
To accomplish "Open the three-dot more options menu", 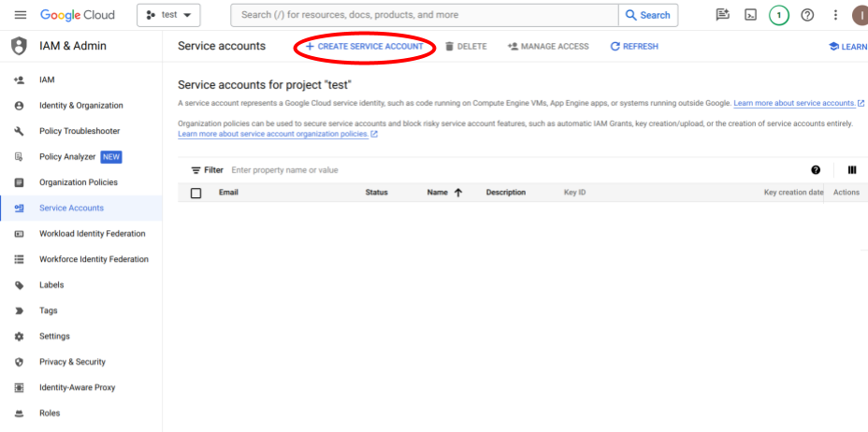I will (x=835, y=15).
